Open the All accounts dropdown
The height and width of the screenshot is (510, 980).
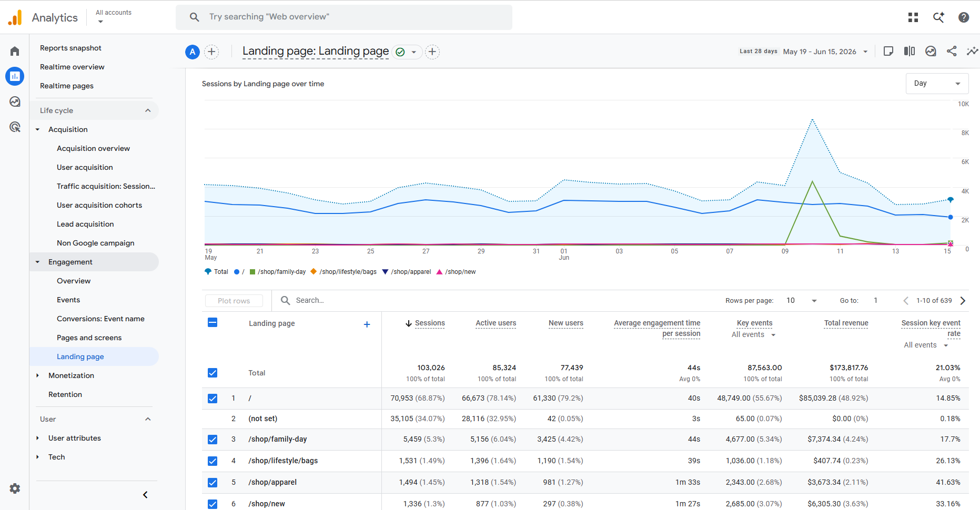(114, 17)
